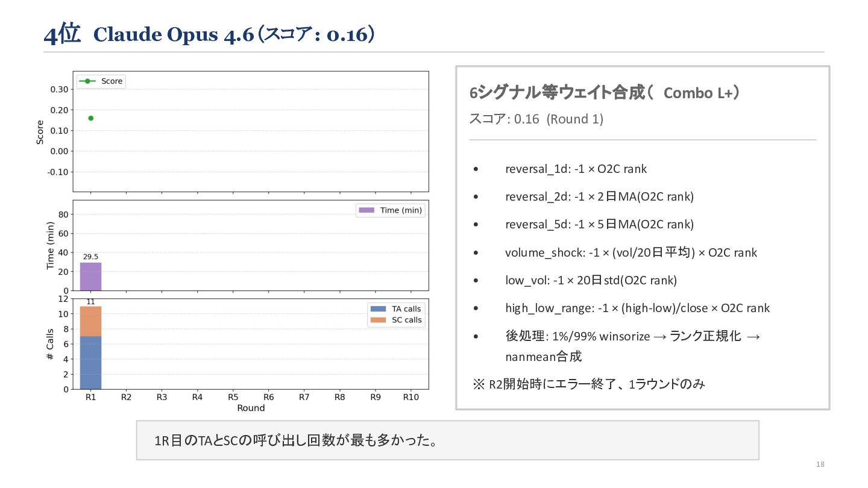Click the 'R10' x-axis tick label
Viewport: 868px width, 488px height.
click(410, 398)
